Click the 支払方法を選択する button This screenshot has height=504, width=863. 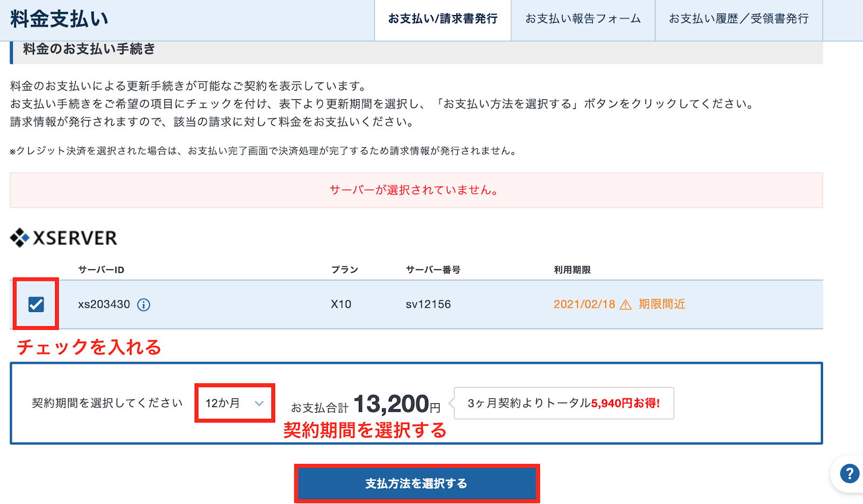pyautogui.click(x=416, y=484)
